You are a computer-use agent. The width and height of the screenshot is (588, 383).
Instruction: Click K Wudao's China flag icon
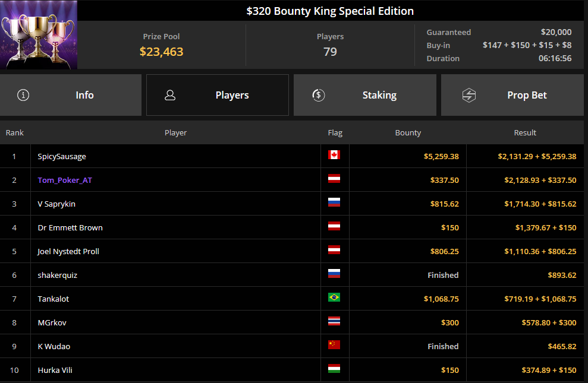(334, 345)
